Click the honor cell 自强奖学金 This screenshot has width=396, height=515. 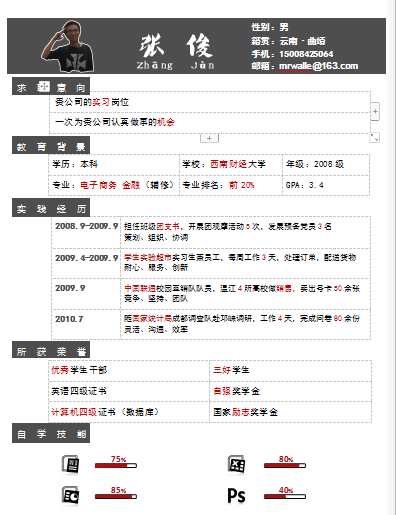pyautogui.click(x=290, y=391)
